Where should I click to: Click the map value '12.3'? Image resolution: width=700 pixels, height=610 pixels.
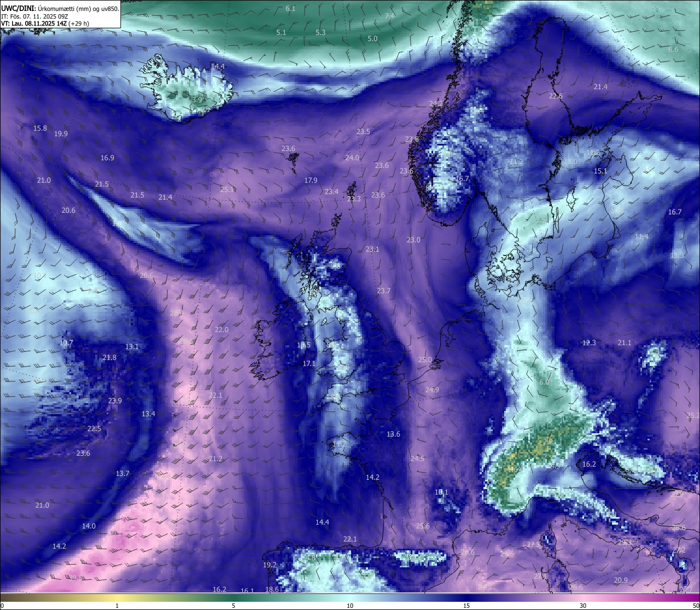pyautogui.click(x=588, y=342)
